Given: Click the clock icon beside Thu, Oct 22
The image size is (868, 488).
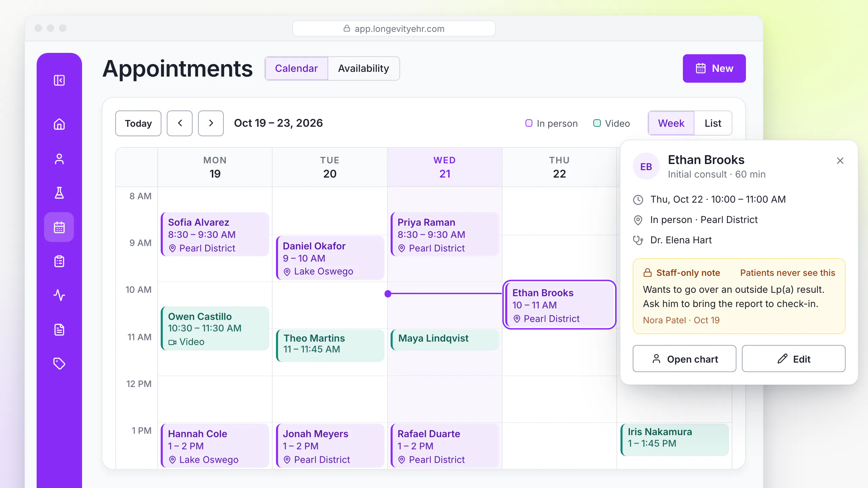Looking at the screenshot, I should (638, 200).
